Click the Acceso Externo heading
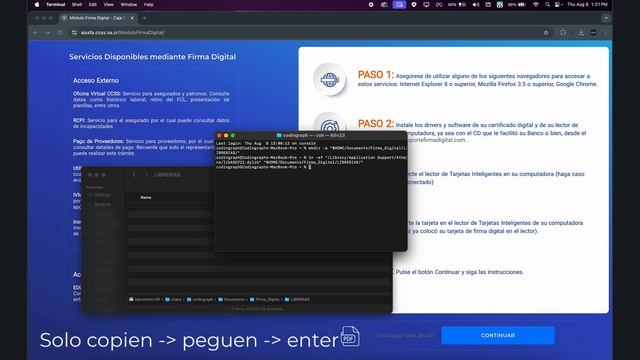 click(x=96, y=80)
